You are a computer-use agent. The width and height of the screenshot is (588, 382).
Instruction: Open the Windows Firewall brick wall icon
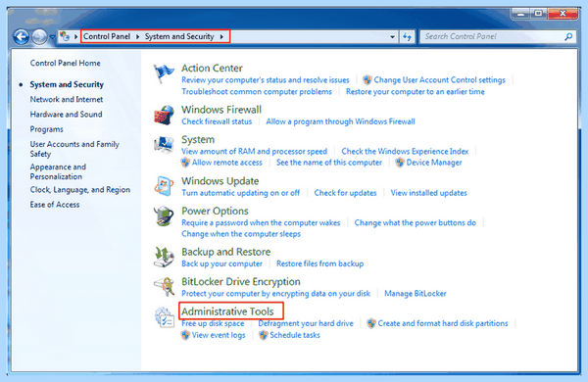(x=164, y=115)
